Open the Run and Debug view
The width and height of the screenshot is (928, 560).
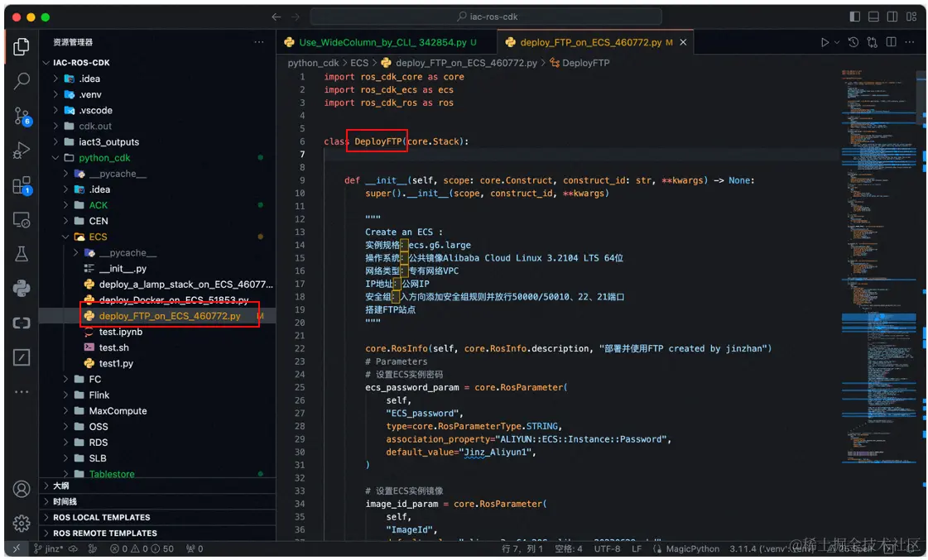click(x=22, y=151)
